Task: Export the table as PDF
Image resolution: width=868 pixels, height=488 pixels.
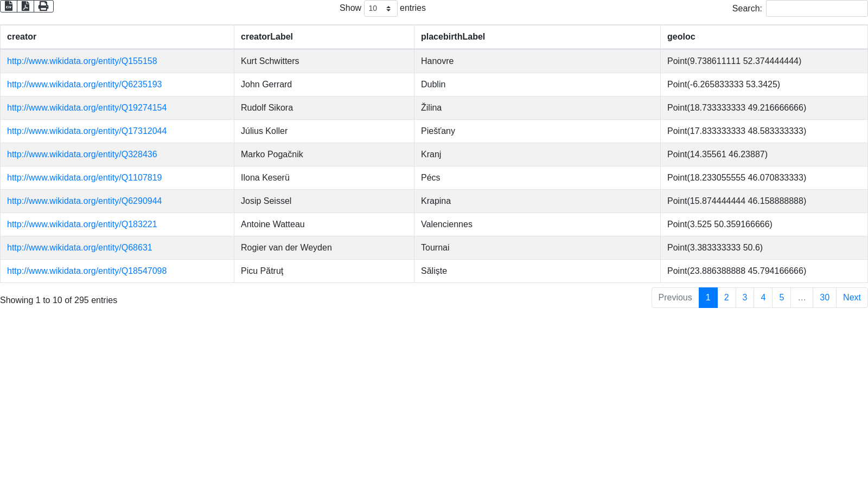Action: pyautogui.click(x=25, y=6)
